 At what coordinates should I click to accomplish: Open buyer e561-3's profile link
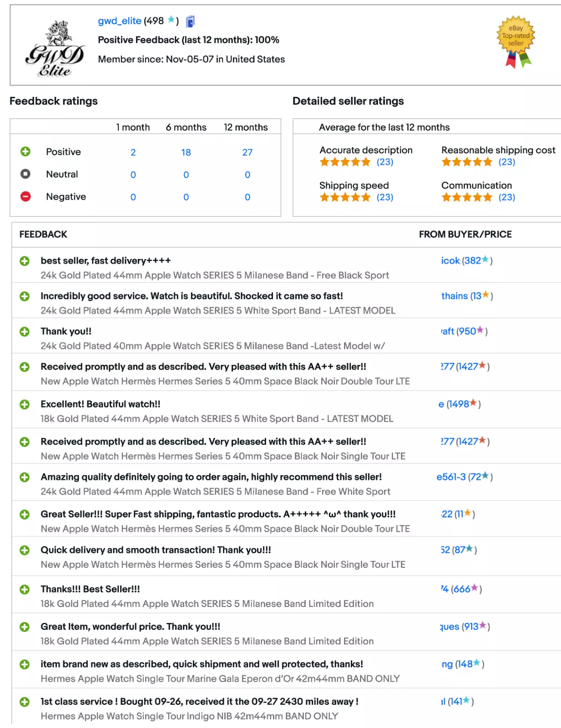click(451, 477)
